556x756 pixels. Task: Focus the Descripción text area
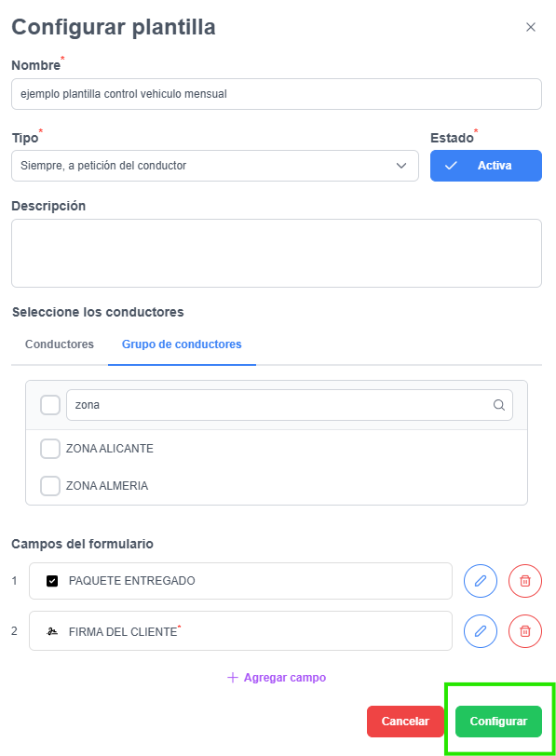(x=277, y=253)
